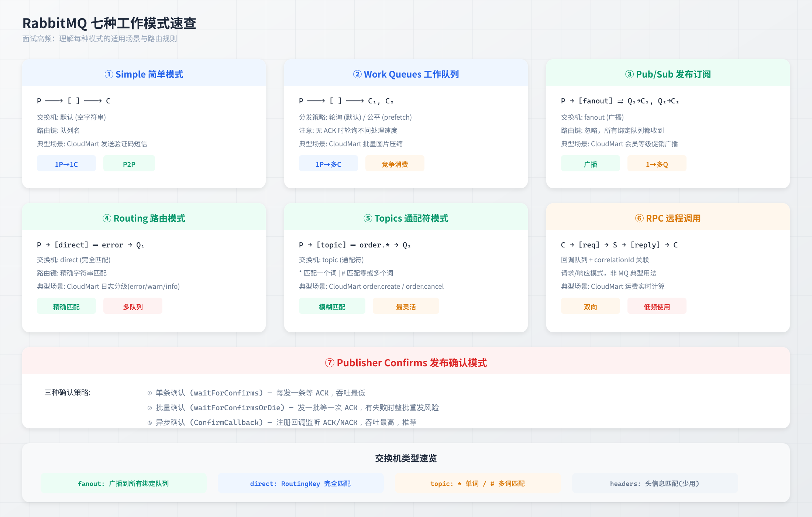The image size is (812, 517).
Task: Select the 广播 tag in Pub/Sub card
Action: [x=591, y=164]
